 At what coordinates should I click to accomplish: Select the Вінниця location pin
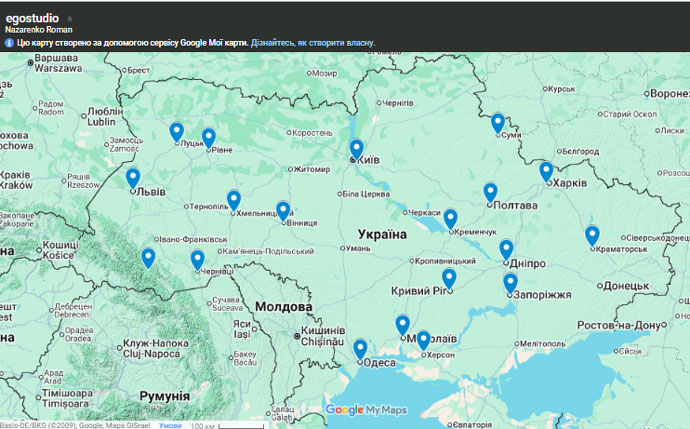point(283,209)
